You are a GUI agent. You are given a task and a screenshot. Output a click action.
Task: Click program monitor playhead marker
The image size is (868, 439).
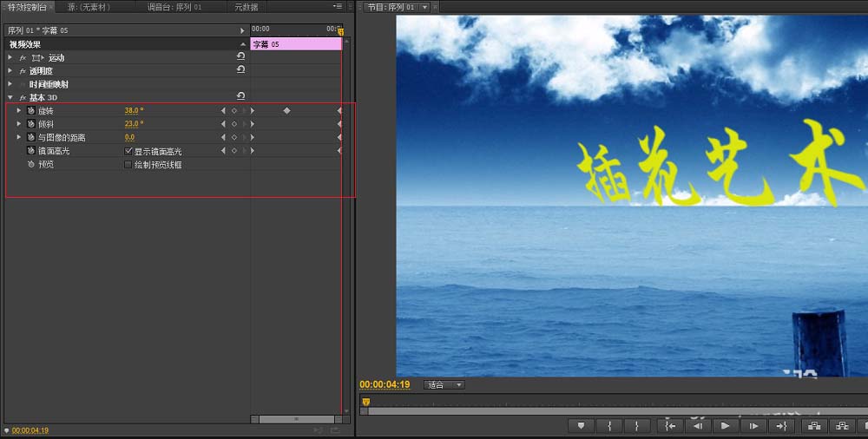tap(365, 402)
